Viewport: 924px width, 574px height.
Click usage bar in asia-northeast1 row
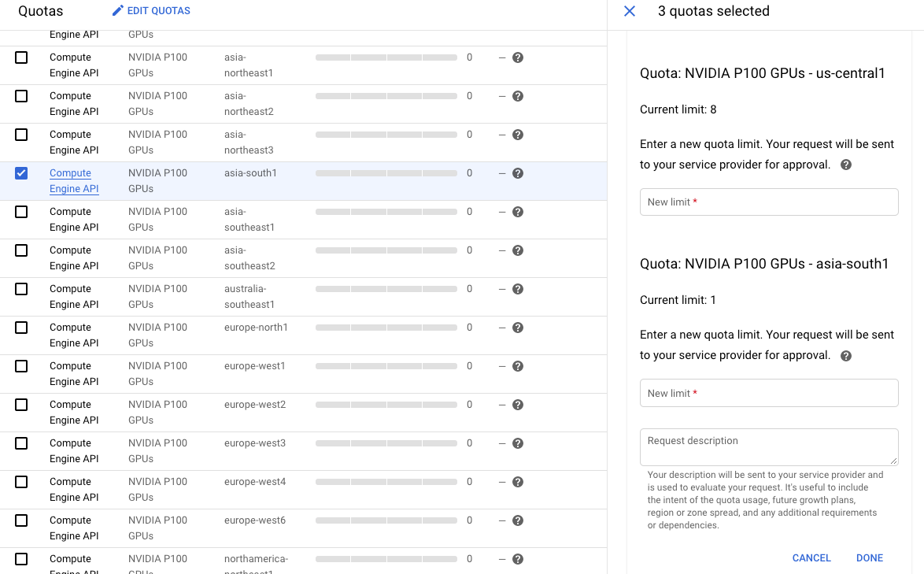(x=386, y=57)
